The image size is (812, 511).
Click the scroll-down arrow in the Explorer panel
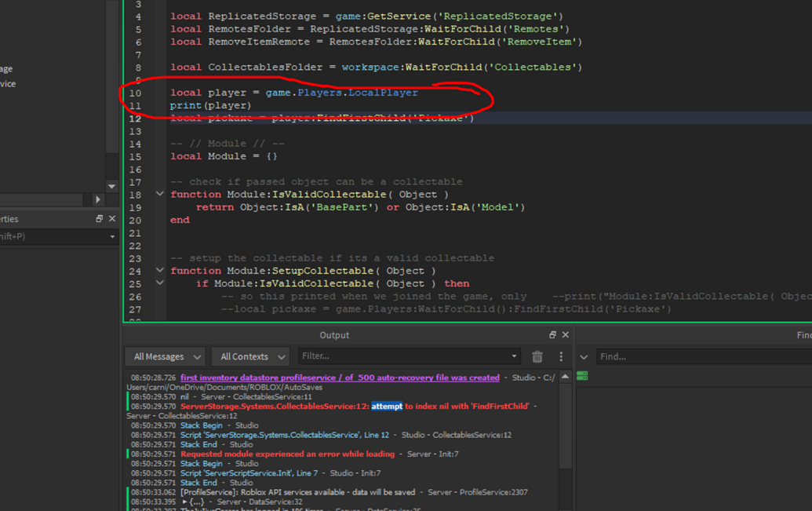pyautogui.click(x=111, y=186)
